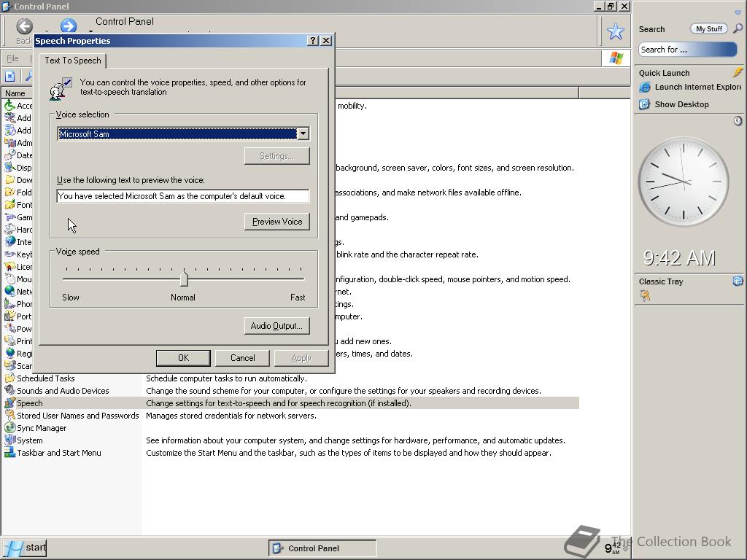Click the Network Connections globe icon

[x=9, y=291]
